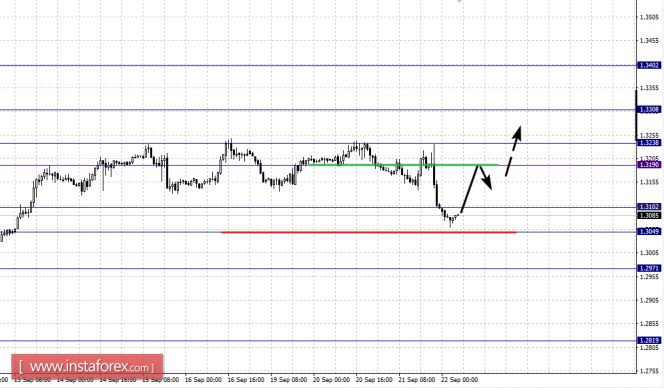The image size is (664, 388).
Task: Select the 20 Sep 00:00 time marker
Action: tap(331, 380)
